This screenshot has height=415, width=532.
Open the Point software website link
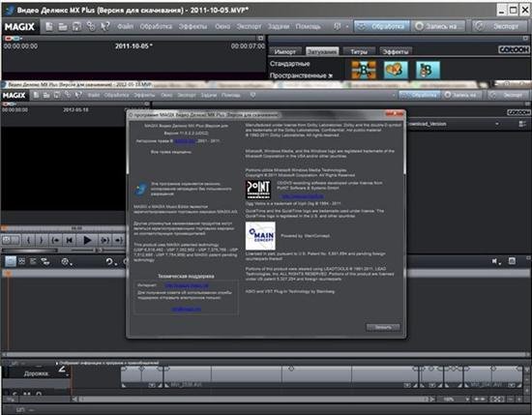point(302,195)
